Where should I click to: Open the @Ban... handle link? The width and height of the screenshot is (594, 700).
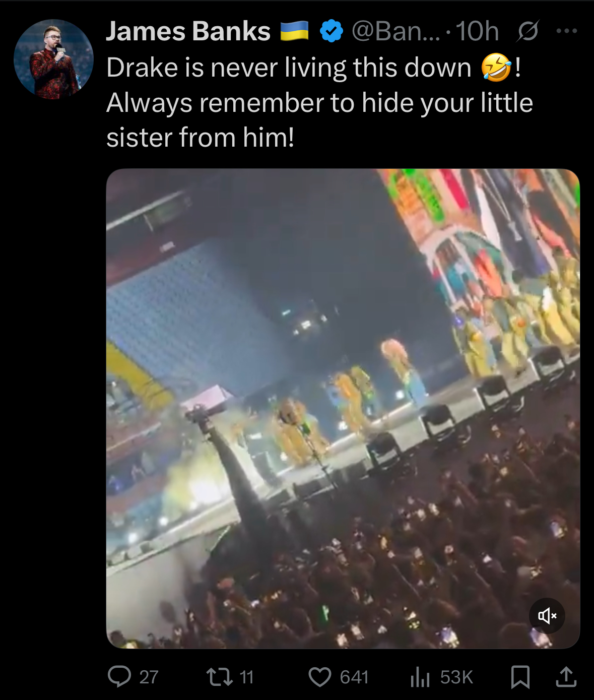tap(395, 31)
